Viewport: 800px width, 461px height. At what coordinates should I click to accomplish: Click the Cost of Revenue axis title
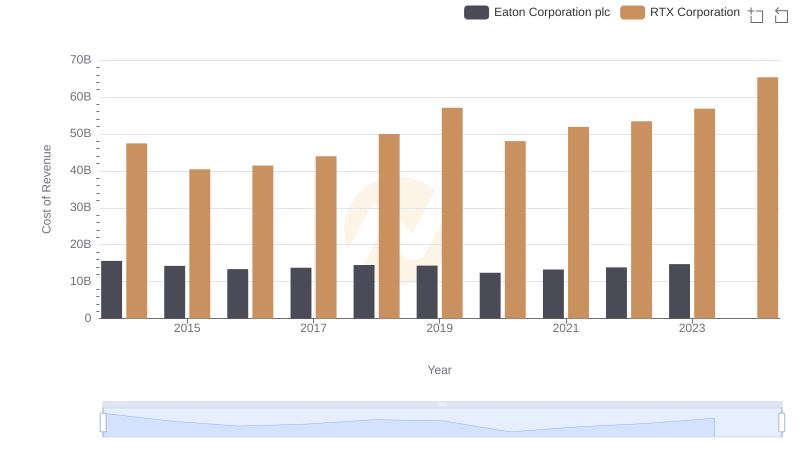coord(46,189)
